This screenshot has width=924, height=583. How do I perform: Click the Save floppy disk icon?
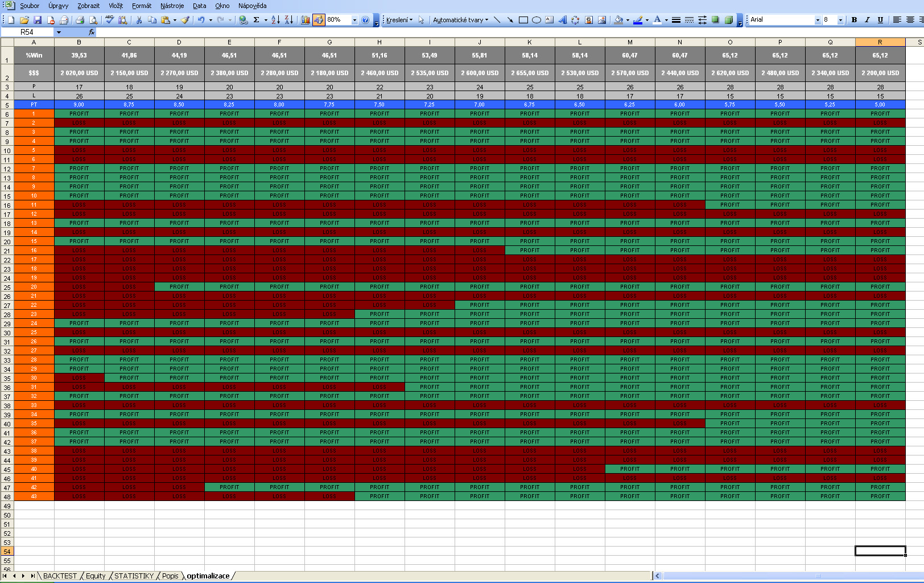38,20
